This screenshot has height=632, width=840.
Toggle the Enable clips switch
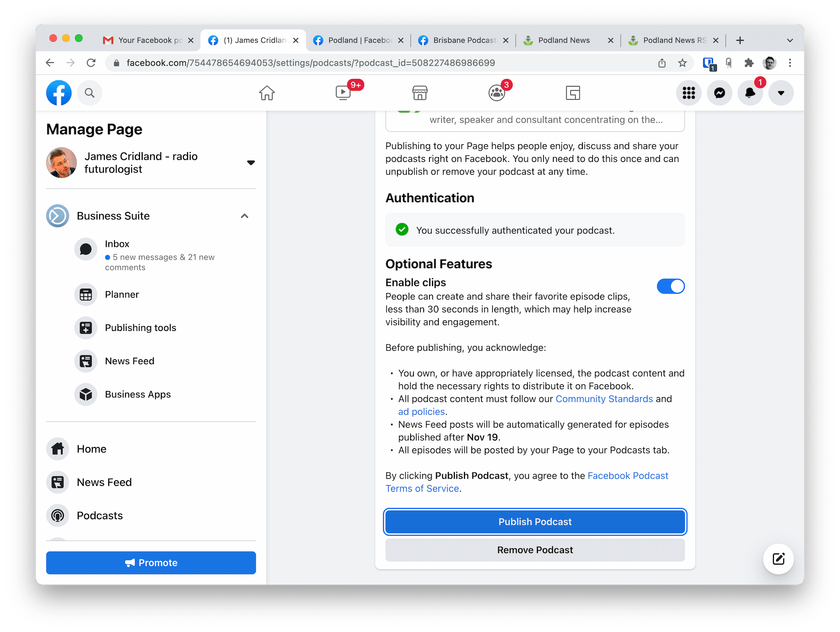pos(671,286)
